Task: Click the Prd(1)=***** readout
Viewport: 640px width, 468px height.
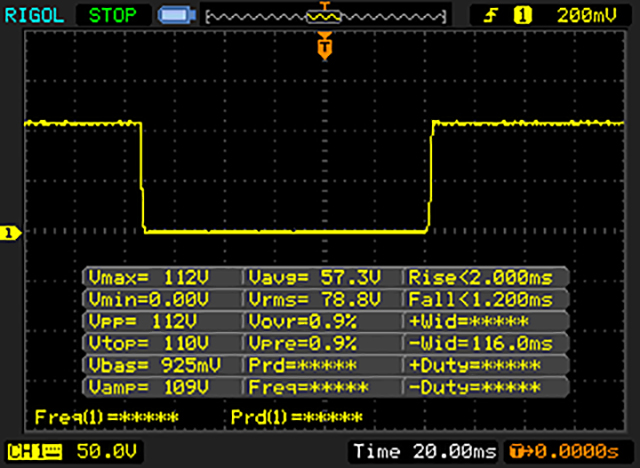Action: [297, 417]
